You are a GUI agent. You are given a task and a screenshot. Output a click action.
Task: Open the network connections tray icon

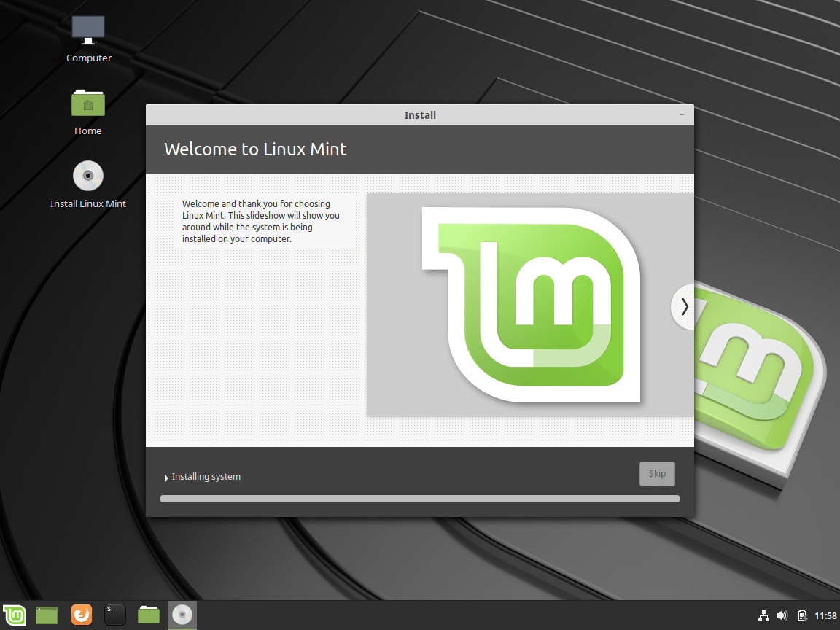point(764,615)
